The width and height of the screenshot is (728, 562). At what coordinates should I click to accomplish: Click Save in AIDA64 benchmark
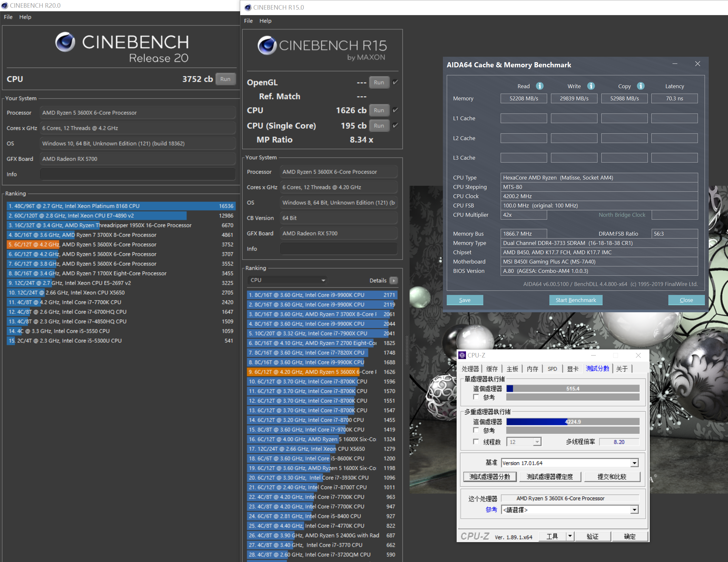[x=465, y=300]
